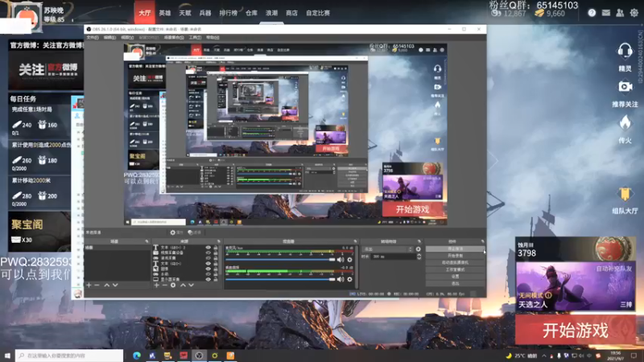This screenshot has width=644, height=362.
Task: Click 启动虚拟摄像机 button in OBS
Action: click(455, 263)
